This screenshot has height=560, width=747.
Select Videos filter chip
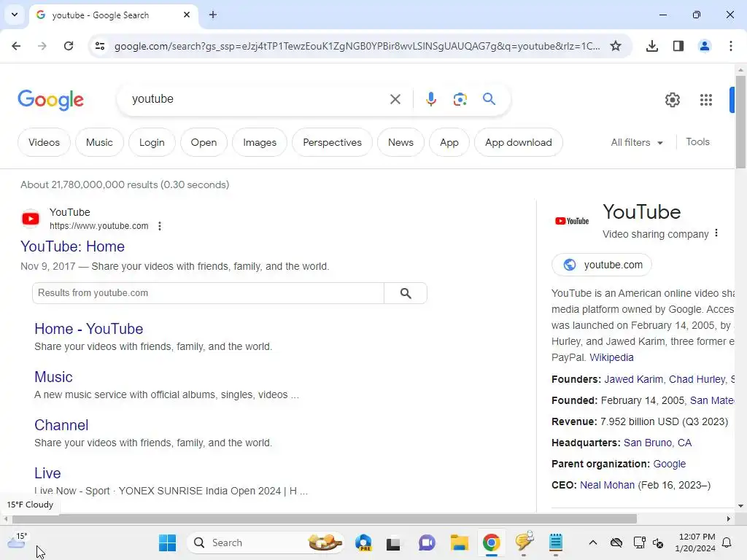[x=44, y=142]
